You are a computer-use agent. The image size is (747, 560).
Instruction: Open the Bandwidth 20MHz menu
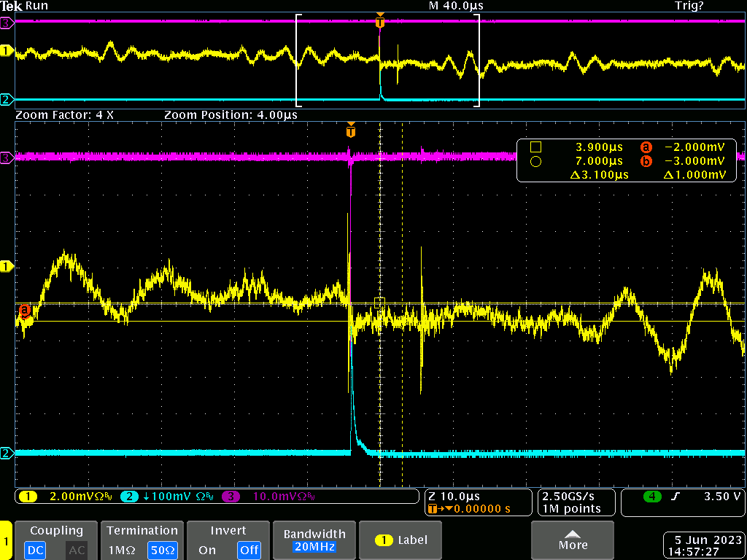click(x=315, y=540)
